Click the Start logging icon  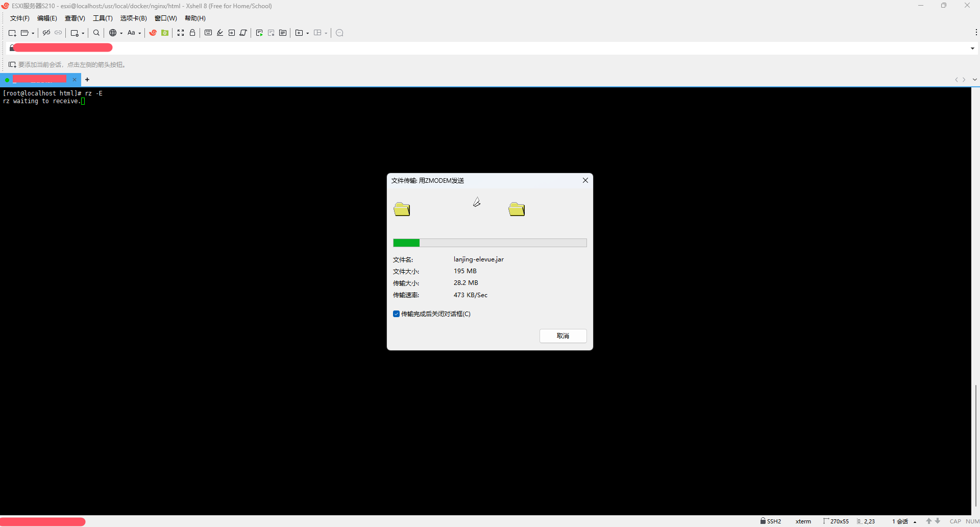click(259, 33)
